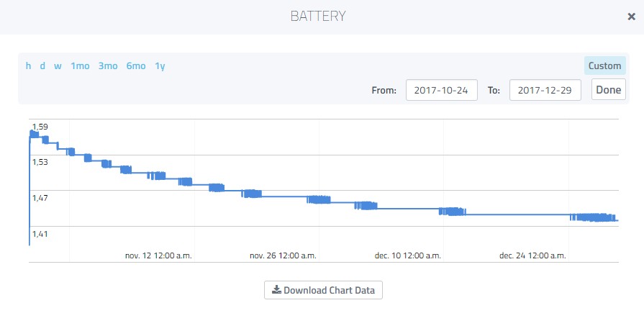The width and height of the screenshot is (644, 326).
Task: Click the nov. 26 12:00 a.m. axis label
Action: pos(283,255)
